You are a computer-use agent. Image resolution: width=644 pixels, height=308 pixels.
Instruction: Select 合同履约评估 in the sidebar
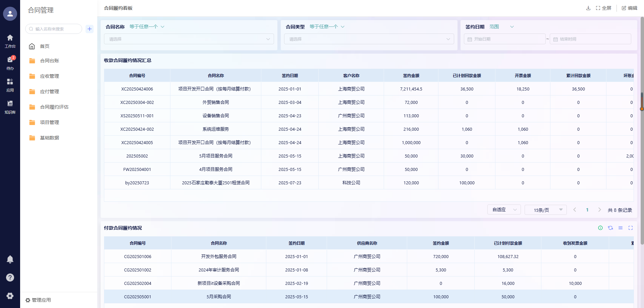click(54, 107)
